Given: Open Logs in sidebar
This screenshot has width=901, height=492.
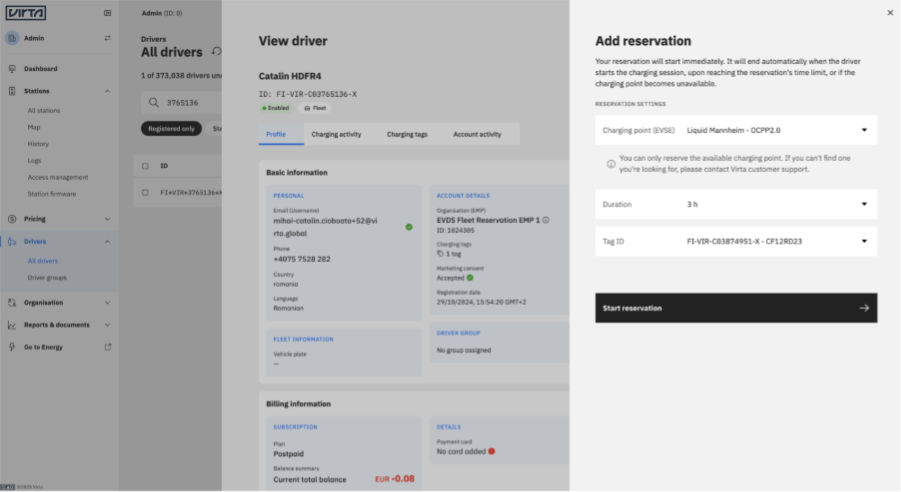Looking at the screenshot, I should pyautogui.click(x=34, y=160).
